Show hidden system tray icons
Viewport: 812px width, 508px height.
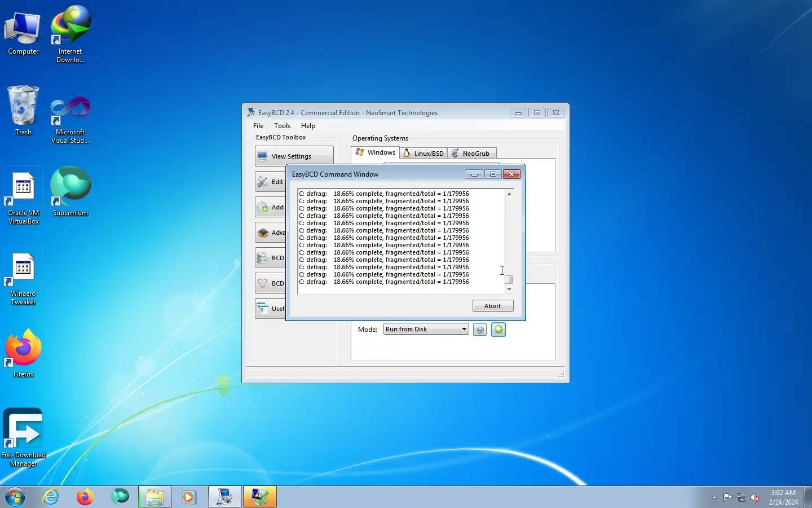(x=714, y=497)
